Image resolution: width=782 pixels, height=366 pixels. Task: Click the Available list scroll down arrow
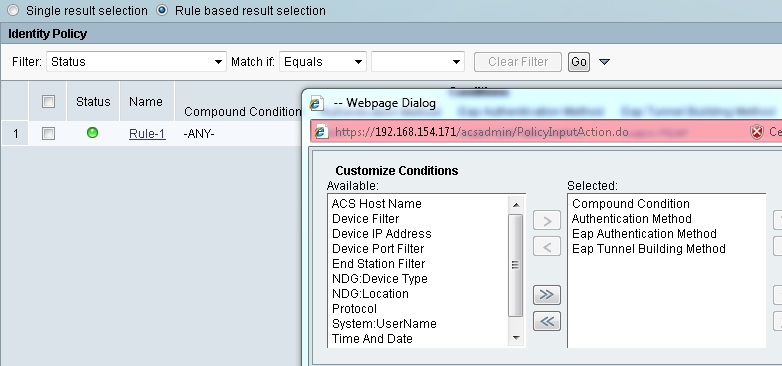(516, 338)
